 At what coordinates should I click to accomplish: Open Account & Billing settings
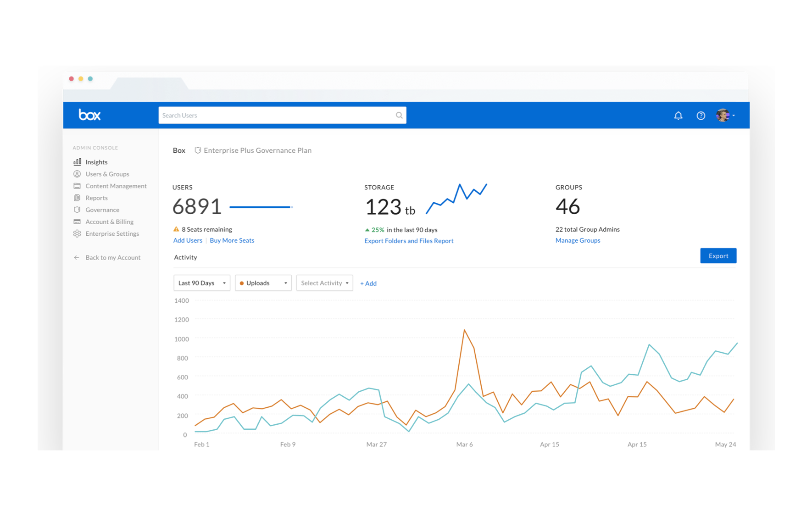coord(110,222)
